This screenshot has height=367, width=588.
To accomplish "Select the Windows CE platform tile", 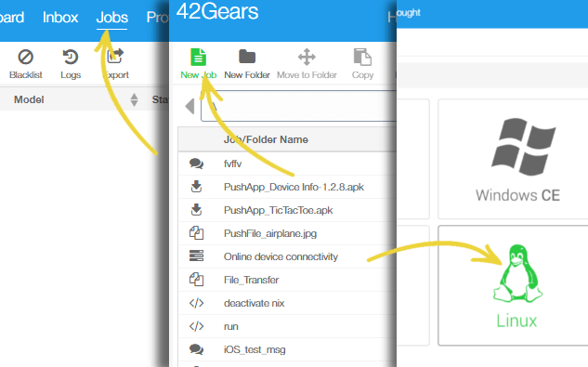I will coord(517,159).
